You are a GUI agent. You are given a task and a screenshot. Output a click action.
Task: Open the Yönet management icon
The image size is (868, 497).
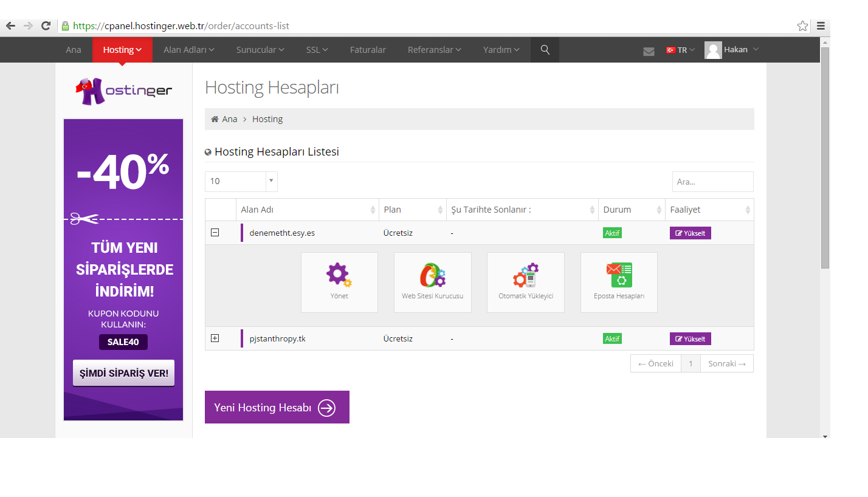339,282
